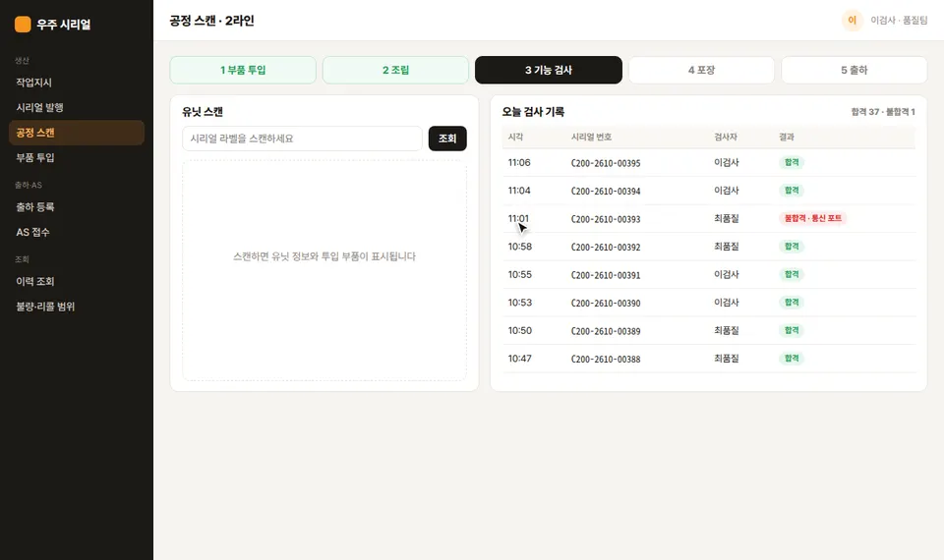
Task: Select serial C200-2610-00389
Action: [x=606, y=331]
